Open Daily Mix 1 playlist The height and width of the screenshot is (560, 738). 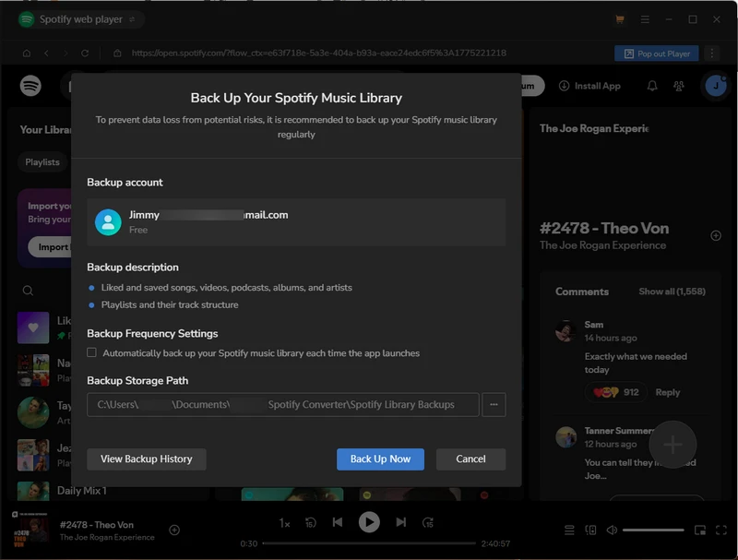click(81, 491)
